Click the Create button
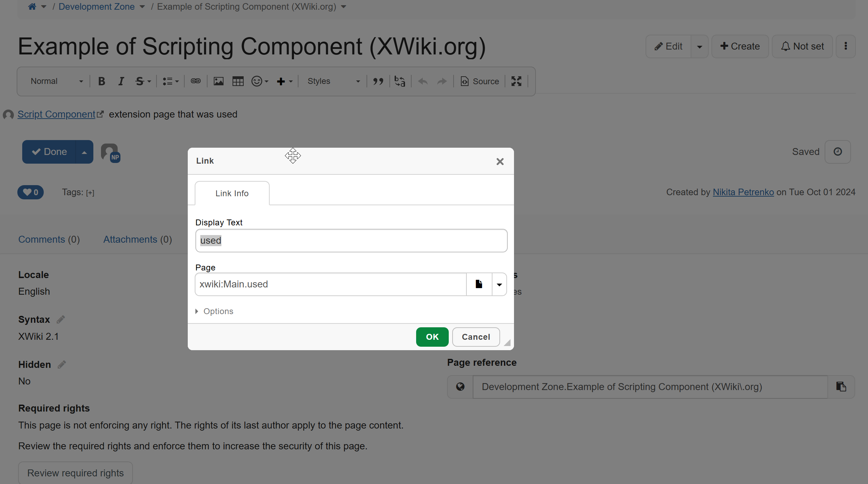 (740, 46)
